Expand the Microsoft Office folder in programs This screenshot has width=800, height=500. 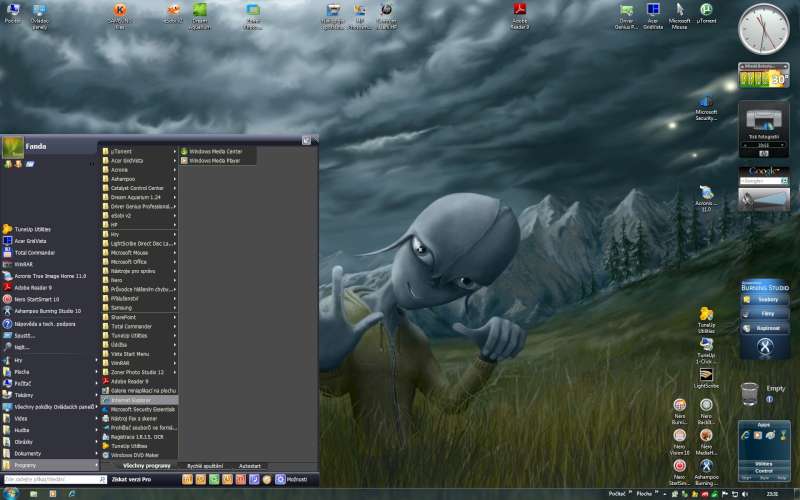139,262
